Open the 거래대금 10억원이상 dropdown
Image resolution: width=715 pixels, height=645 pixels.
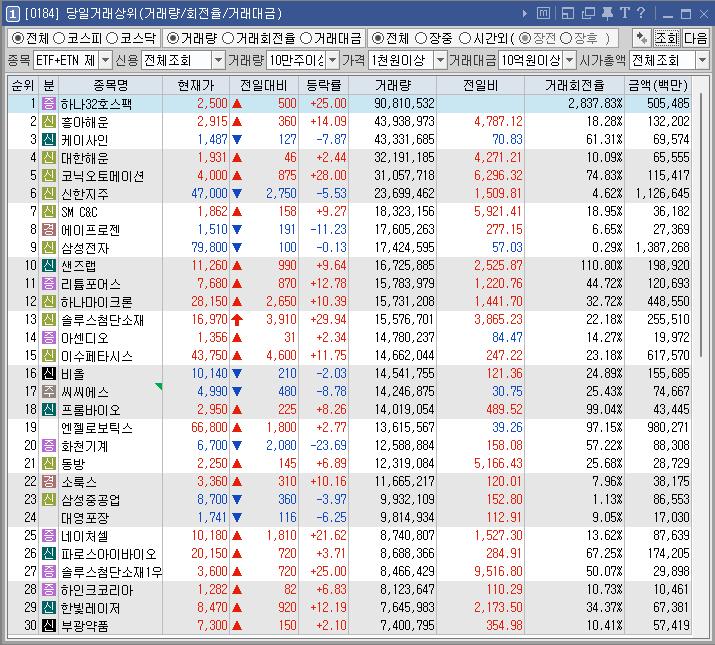570,60
